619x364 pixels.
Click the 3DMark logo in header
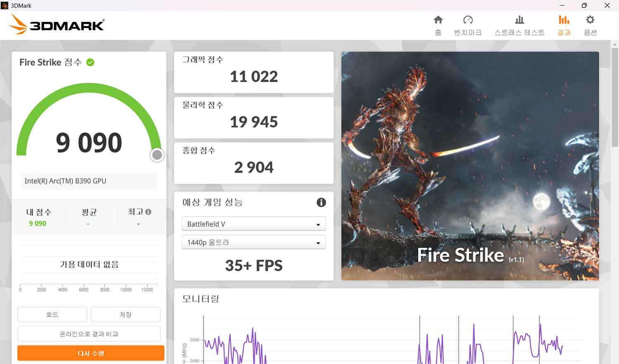click(x=57, y=24)
